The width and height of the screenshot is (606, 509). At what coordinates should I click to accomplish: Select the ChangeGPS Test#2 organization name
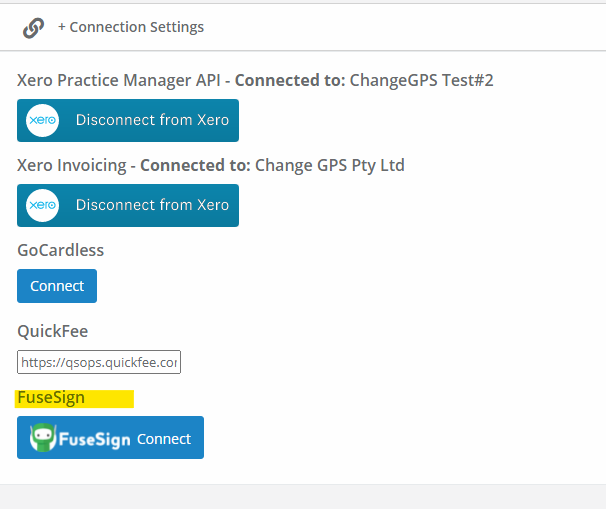[x=422, y=80]
